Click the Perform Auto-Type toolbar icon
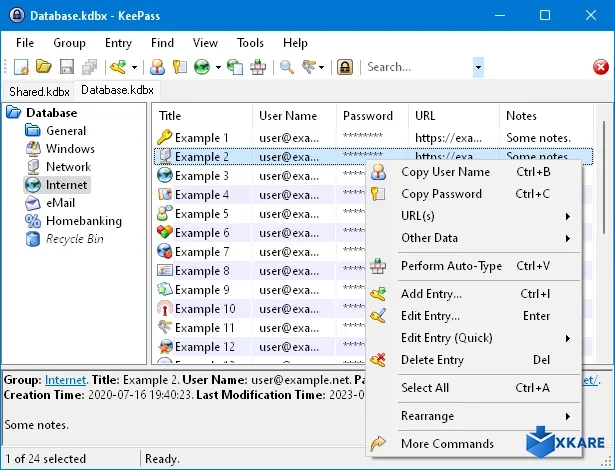Screen dimensions: 615x470 point(258,67)
